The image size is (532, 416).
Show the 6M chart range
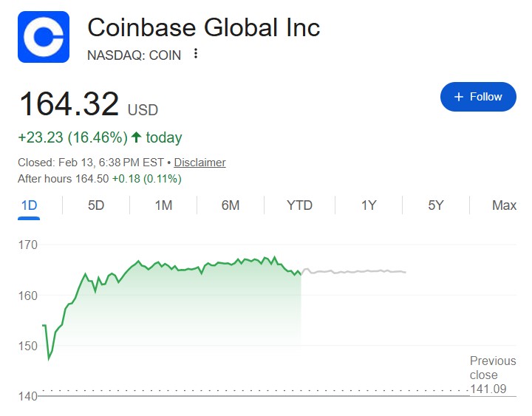[231, 205]
